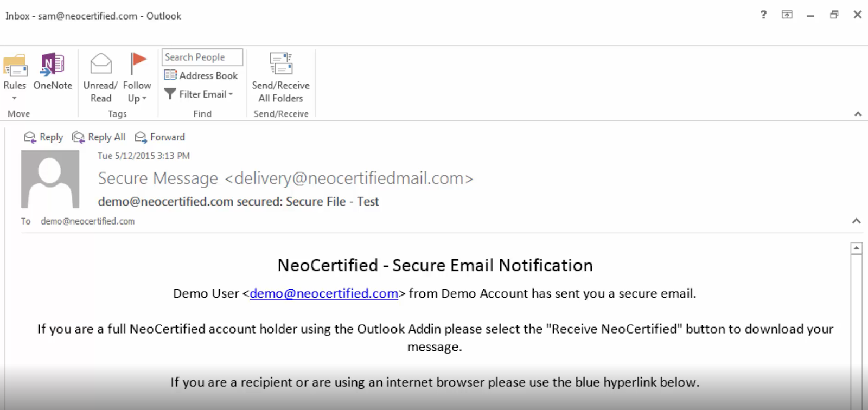Click the message scrollbar up arrow
868x410 pixels.
coord(856,248)
